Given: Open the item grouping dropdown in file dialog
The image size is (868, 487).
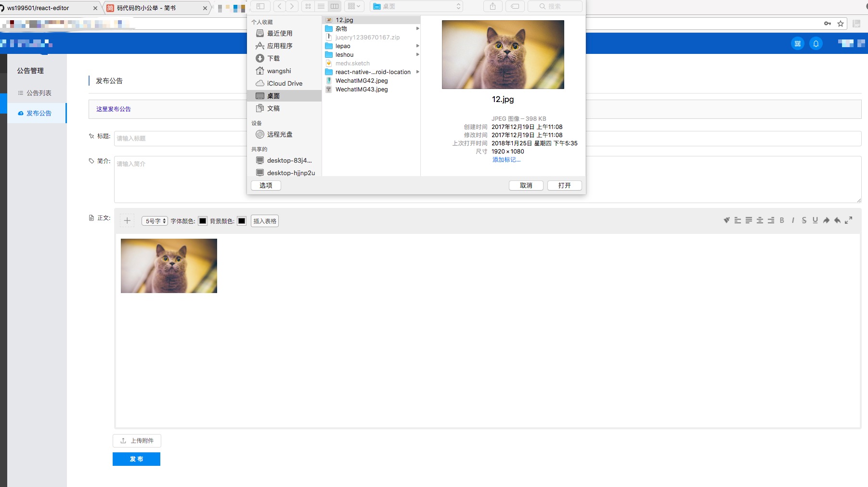Looking at the screenshot, I should click(354, 6).
